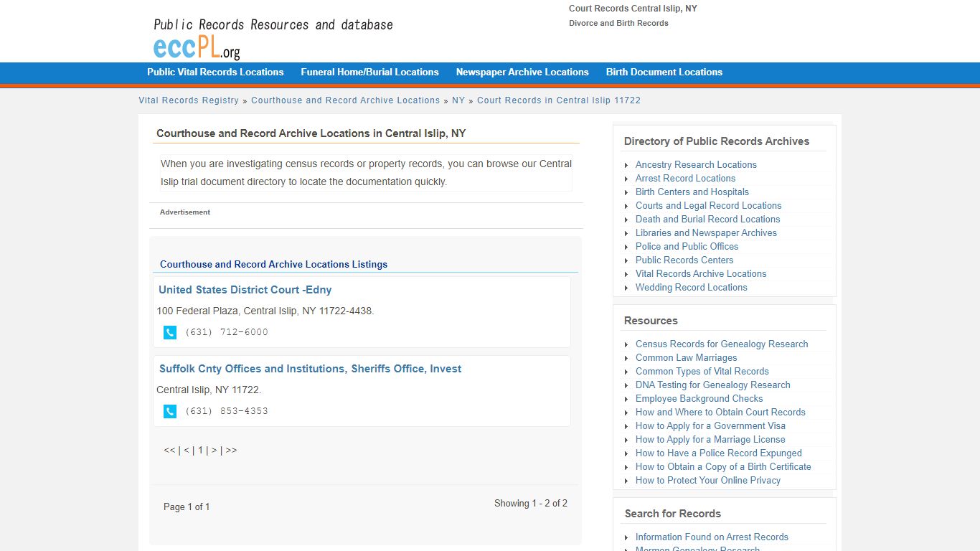Click Vital Records Registry breadcrumb
This screenshot has height=551, width=980.
pyautogui.click(x=189, y=100)
